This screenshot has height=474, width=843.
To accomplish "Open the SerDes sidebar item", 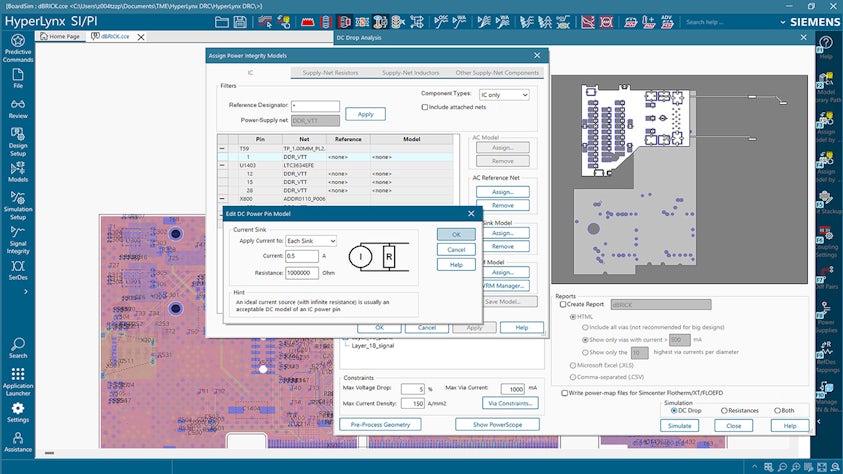I will point(18,270).
